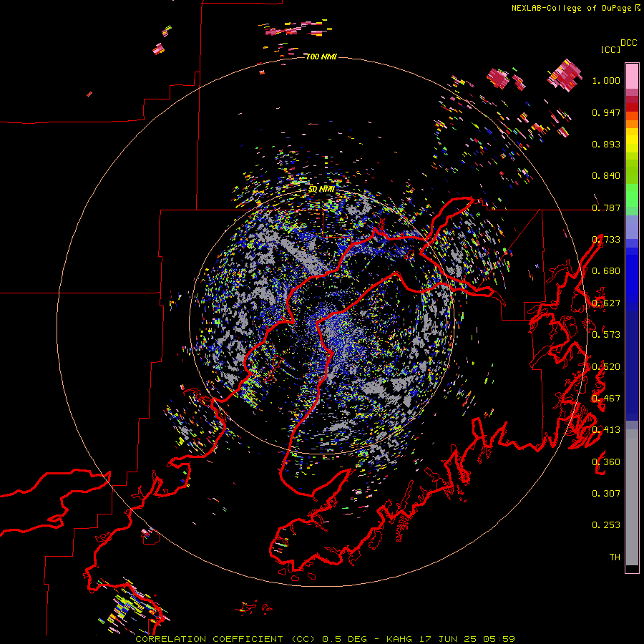Pick the light pink color bar segment
Viewport: 644px width, 644px height.
(x=632, y=76)
